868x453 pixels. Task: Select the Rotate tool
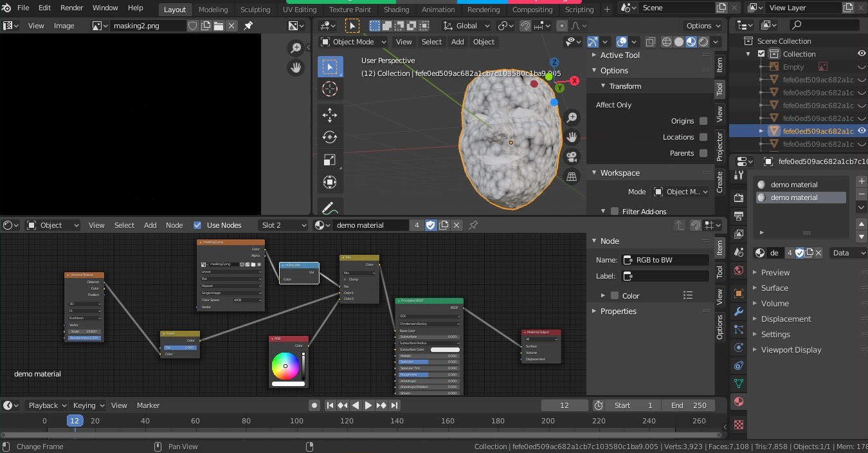(330, 137)
